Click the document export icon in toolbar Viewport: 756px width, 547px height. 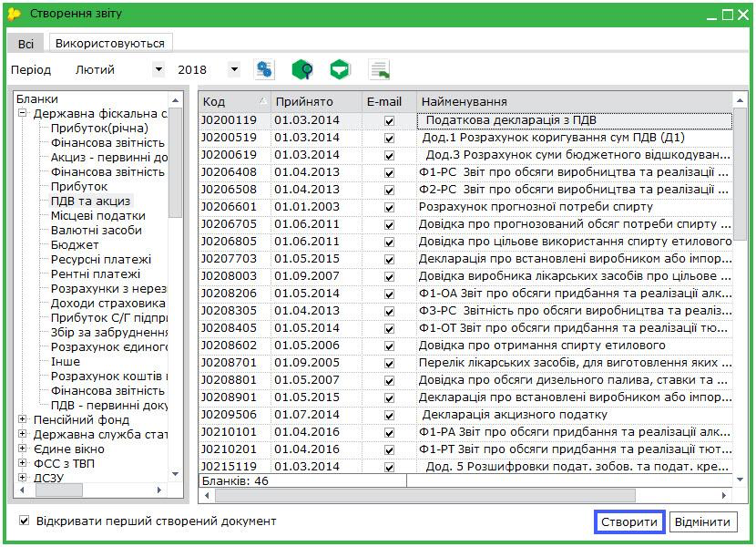pos(379,69)
